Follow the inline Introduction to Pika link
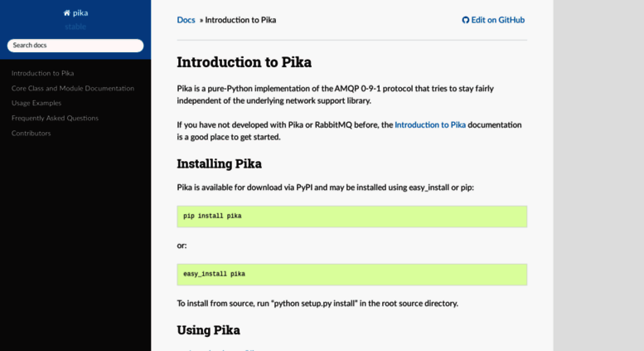This screenshot has height=351, width=644. pyautogui.click(x=430, y=125)
